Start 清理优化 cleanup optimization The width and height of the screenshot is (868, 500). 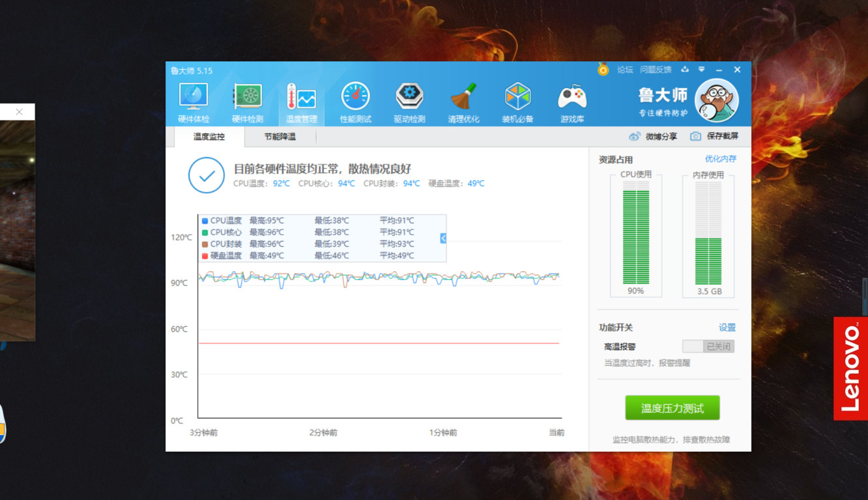[x=464, y=101]
